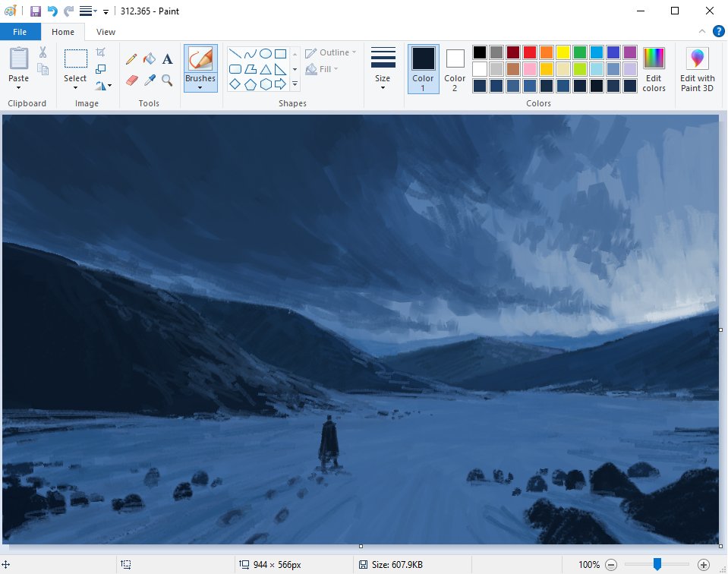Image resolution: width=728 pixels, height=574 pixels.
Task: Pick the yellow color swatch
Action: coord(563,52)
